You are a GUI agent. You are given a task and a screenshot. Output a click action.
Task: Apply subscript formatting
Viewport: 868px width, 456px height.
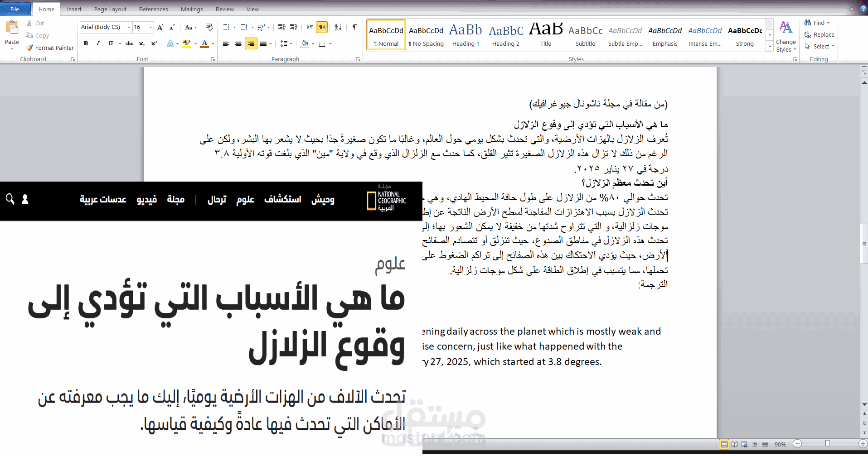142,43
